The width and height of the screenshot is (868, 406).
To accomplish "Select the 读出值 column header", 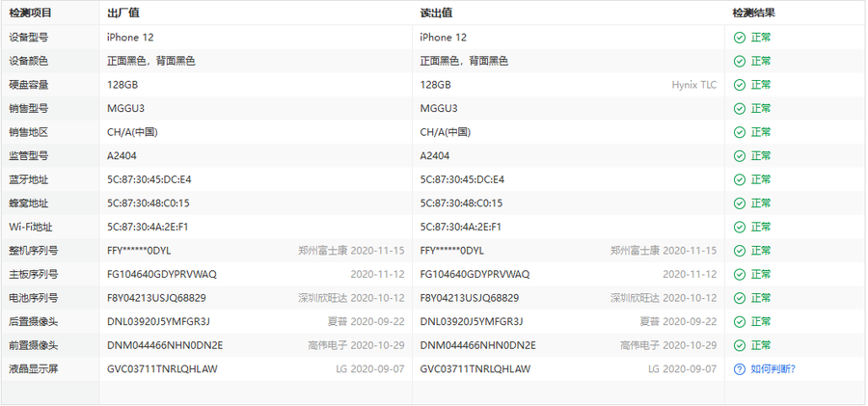I will (x=436, y=14).
